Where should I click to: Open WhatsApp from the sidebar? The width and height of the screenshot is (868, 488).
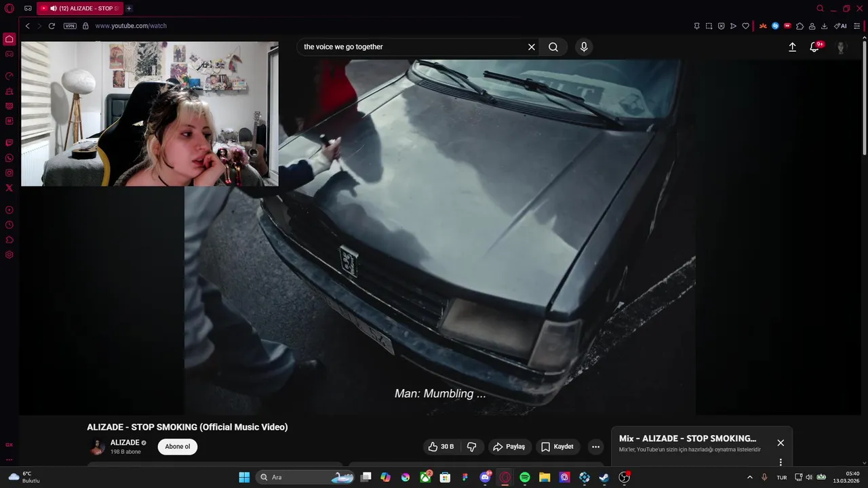point(9,158)
